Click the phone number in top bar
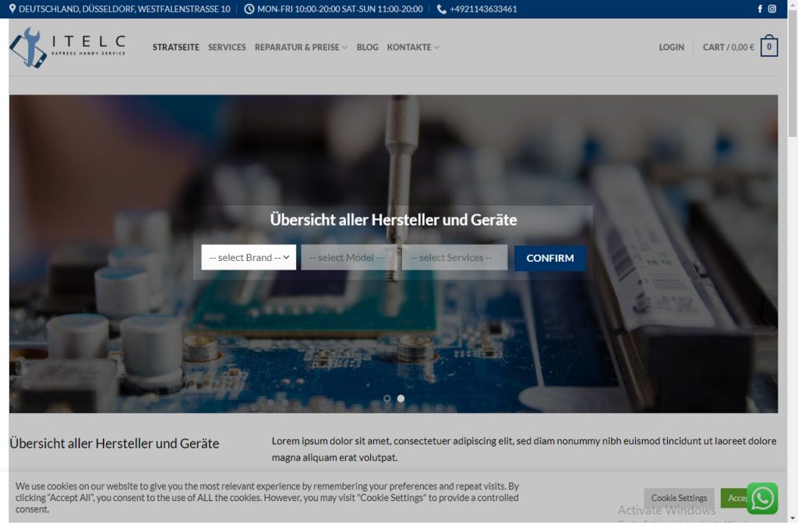The height and width of the screenshot is (532, 798). (x=482, y=9)
